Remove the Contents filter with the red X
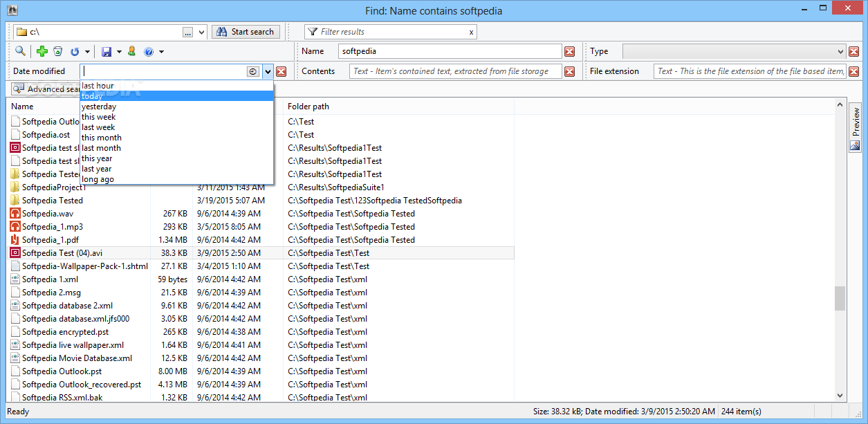This screenshot has height=424, width=868. (569, 71)
